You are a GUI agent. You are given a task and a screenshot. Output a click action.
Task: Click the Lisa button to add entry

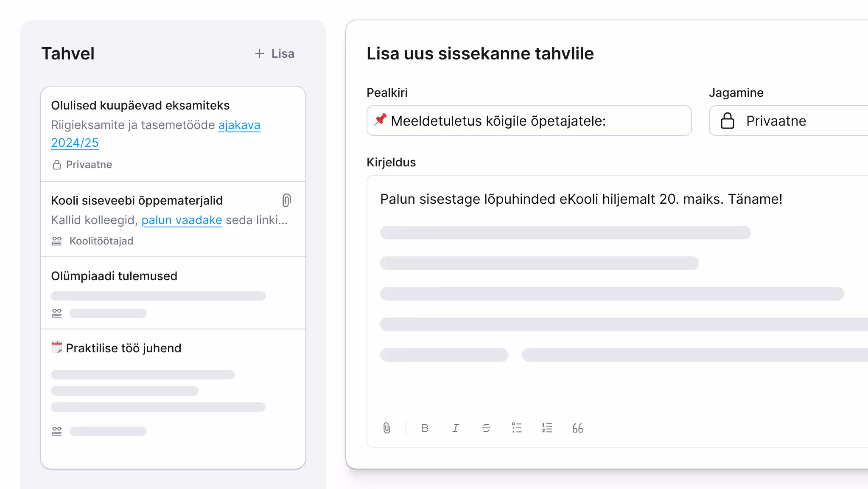coord(274,53)
